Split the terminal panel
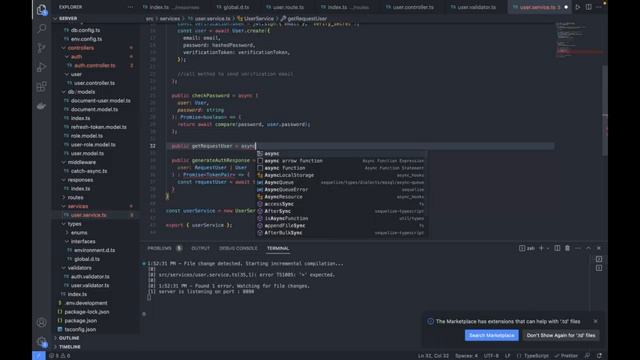Image resolution: width=640 pixels, height=360 pixels. 557,248
